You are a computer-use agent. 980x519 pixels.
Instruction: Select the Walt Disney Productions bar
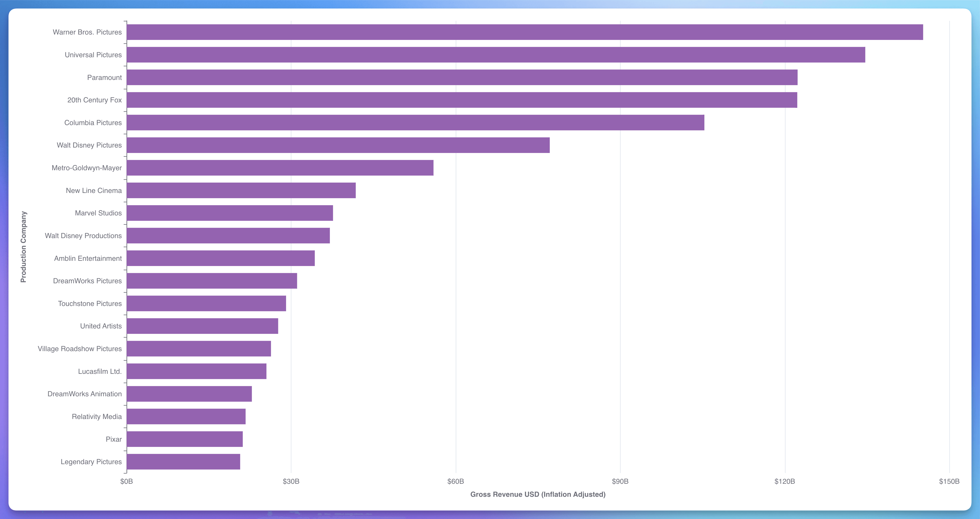228,236
